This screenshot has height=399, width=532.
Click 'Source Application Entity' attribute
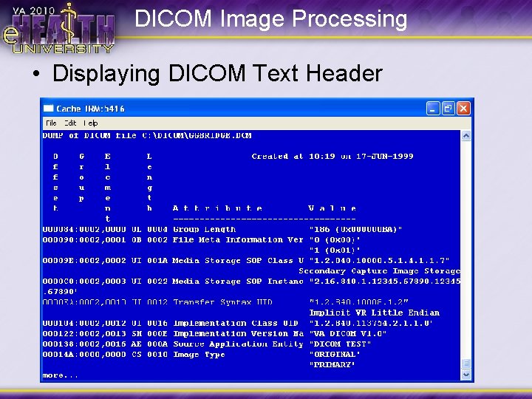(238, 344)
